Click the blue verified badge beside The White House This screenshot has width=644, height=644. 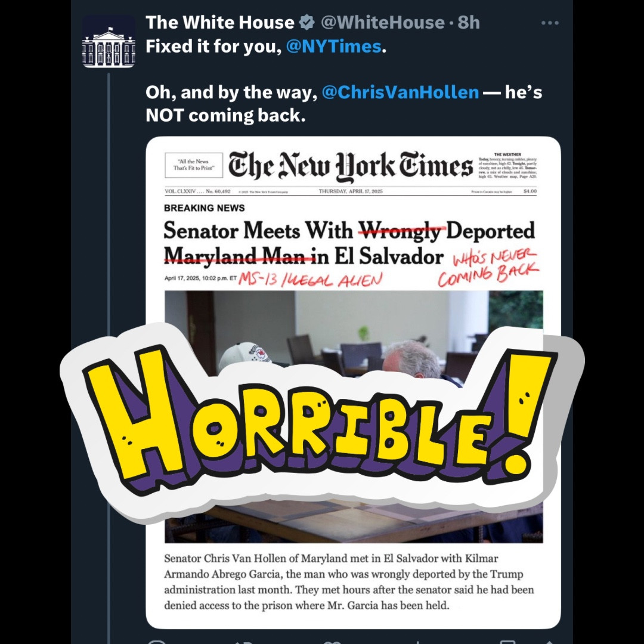click(x=306, y=23)
